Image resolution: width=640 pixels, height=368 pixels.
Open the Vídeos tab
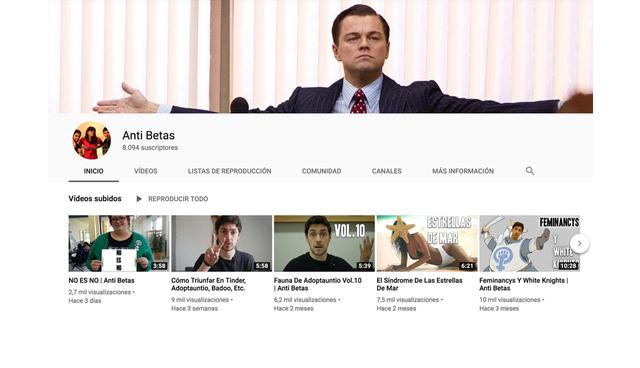tap(146, 171)
